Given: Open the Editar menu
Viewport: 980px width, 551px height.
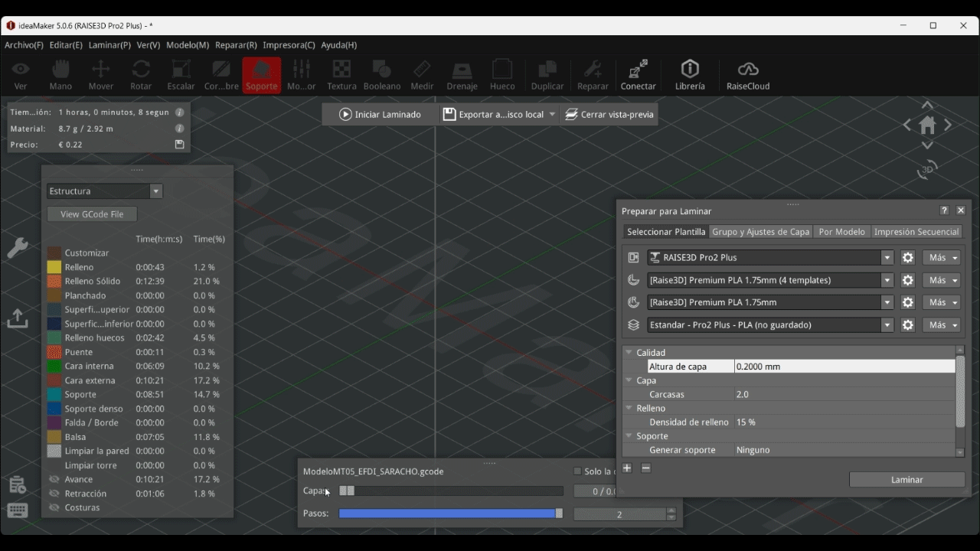Looking at the screenshot, I should tap(66, 45).
